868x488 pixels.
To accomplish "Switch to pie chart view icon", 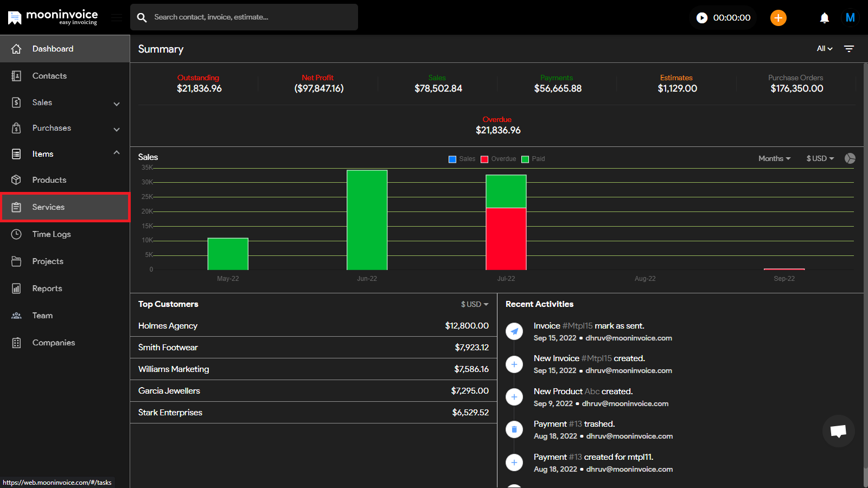I will pyautogui.click(x=850, y=158).
